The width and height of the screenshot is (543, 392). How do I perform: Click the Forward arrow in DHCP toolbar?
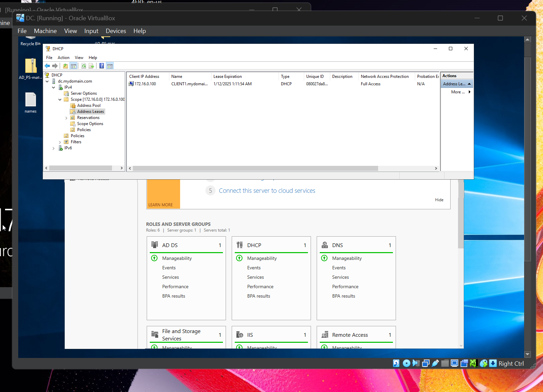pyautogui.click(x=55, y=66)
